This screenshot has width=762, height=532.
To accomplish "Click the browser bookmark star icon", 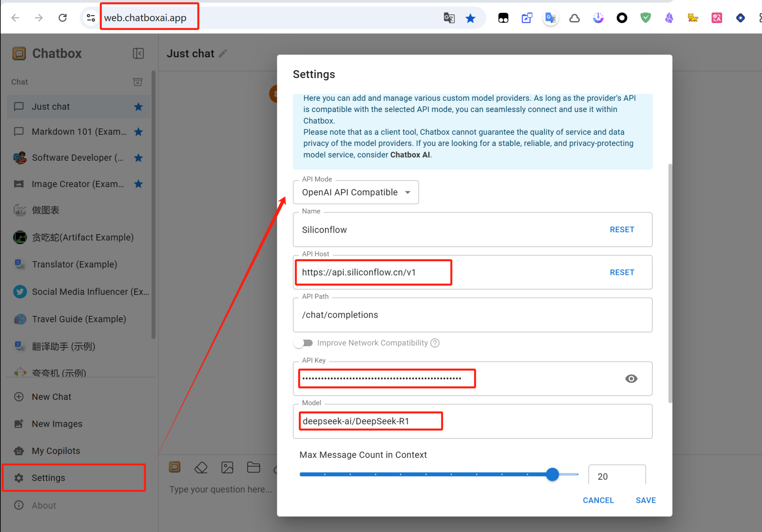I will [x=470, y=18].
